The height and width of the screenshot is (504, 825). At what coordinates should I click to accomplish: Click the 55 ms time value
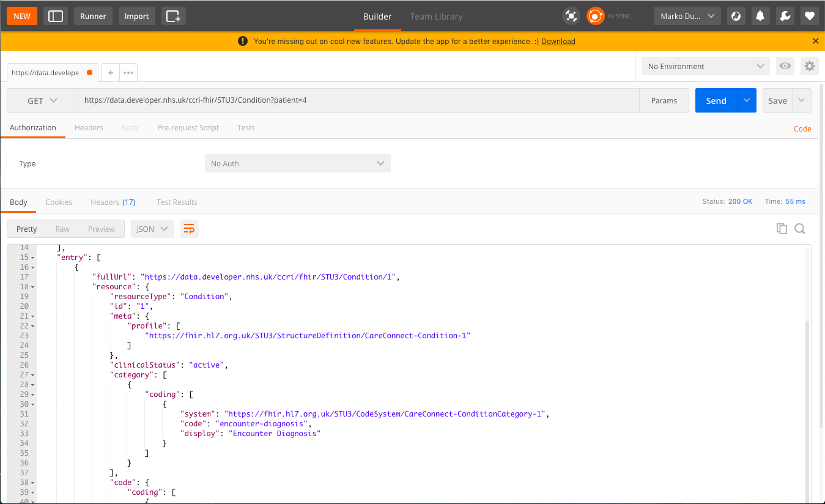click(x=795, y=201)
